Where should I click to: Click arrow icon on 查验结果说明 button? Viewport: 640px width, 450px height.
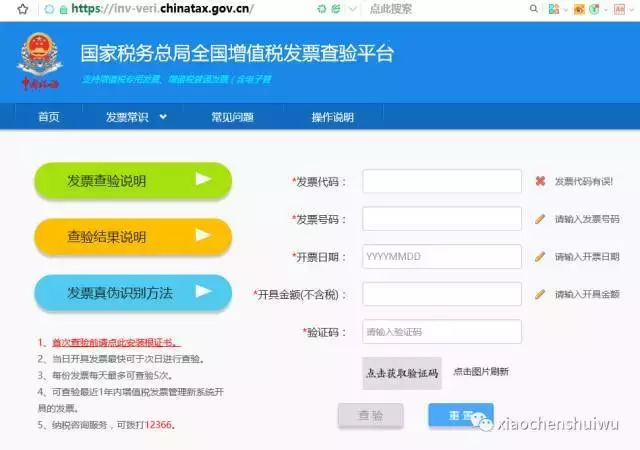pyautogui.click(x=203, y=235)
